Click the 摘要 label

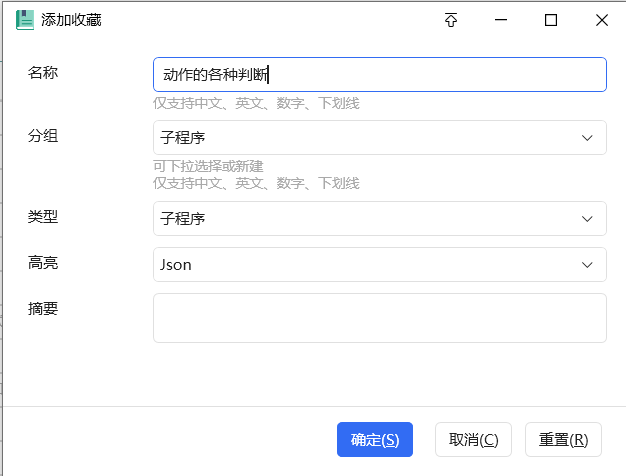point(43,309)
